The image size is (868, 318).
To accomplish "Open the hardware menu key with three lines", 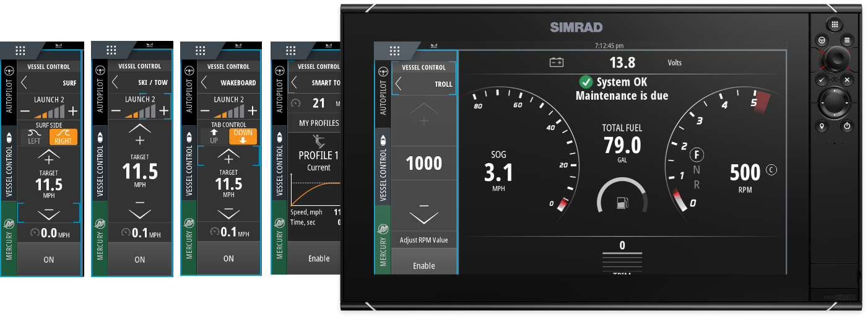I will tap(847, 40).
